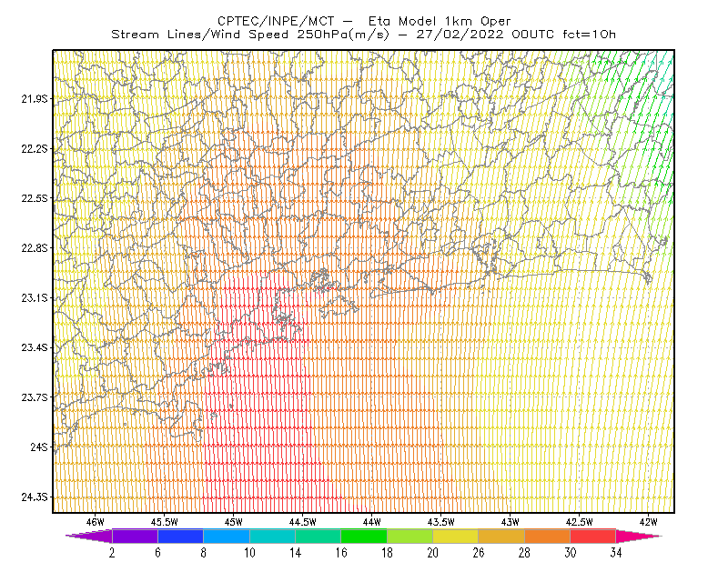Pick the lime 18–20 legend swatch
The width and height of the screenshot is (728, 562).
coord(410,536)
